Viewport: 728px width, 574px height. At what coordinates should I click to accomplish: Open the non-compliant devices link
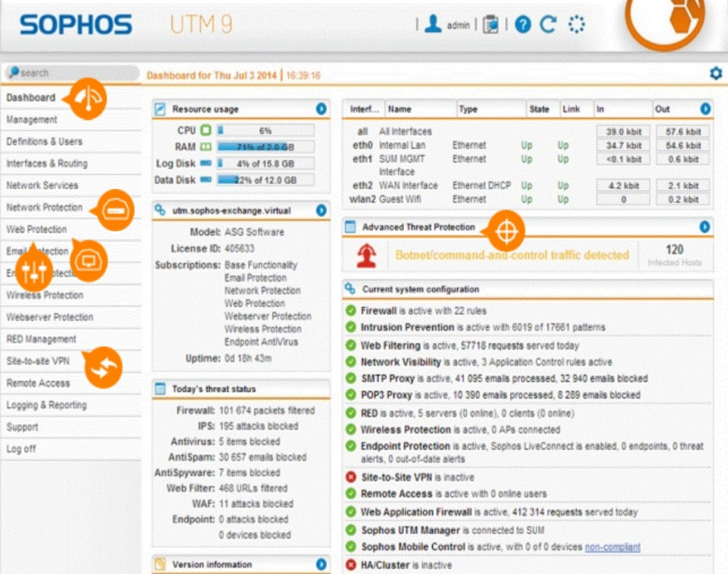point(613,547)
